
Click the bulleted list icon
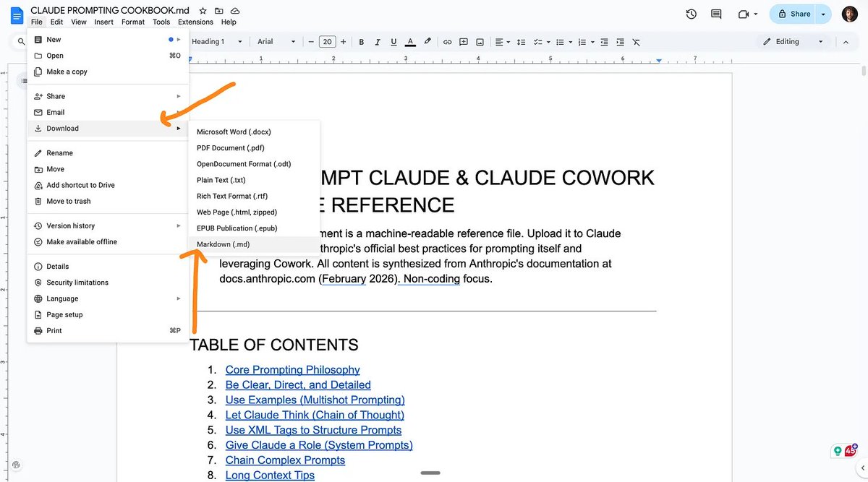(x=561, y=42)
